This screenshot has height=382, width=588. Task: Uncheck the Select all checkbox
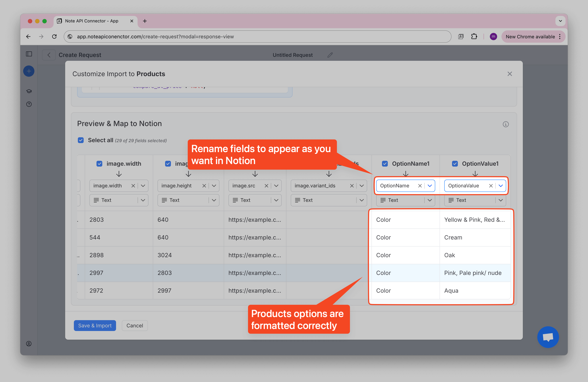tap(81, 140)
